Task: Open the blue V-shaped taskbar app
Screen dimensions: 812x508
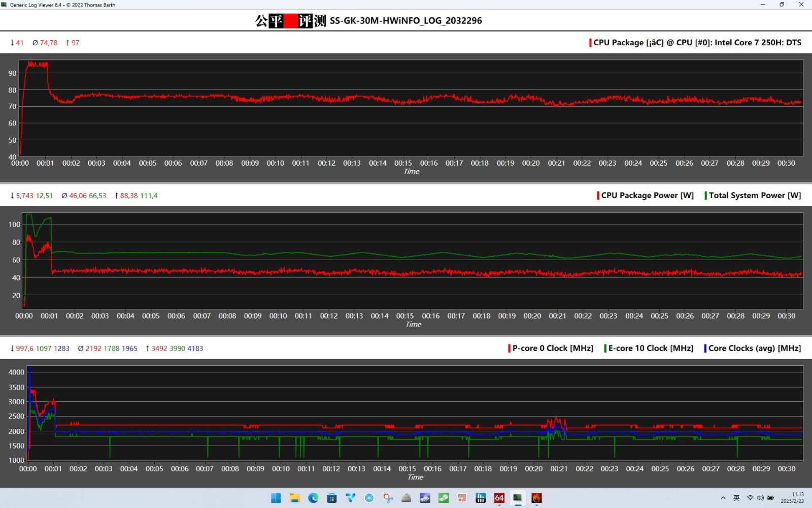Action: (351, 498)
